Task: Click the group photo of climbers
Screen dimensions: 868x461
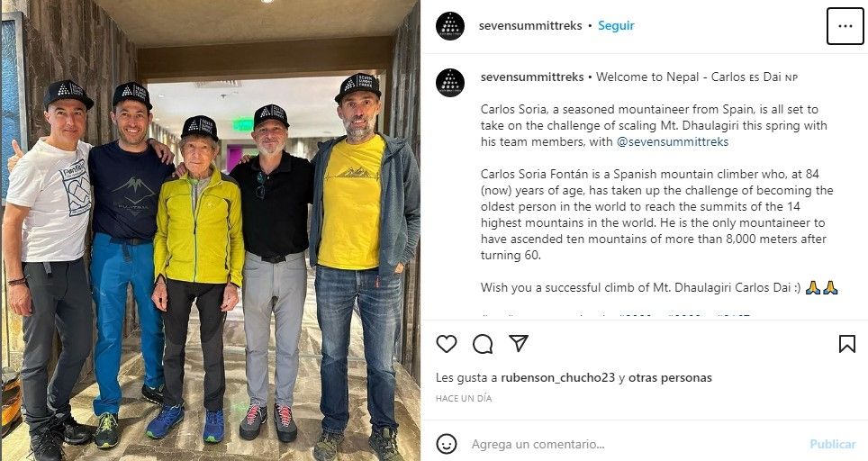Action: [211, 230]
